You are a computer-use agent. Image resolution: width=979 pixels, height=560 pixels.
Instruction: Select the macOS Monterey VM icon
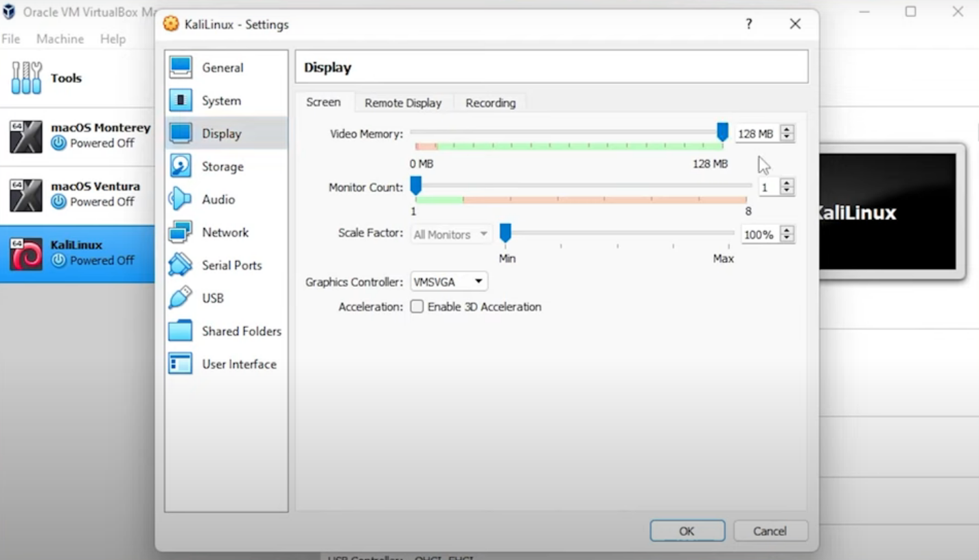pyautogui.click(x=26, y=136)
